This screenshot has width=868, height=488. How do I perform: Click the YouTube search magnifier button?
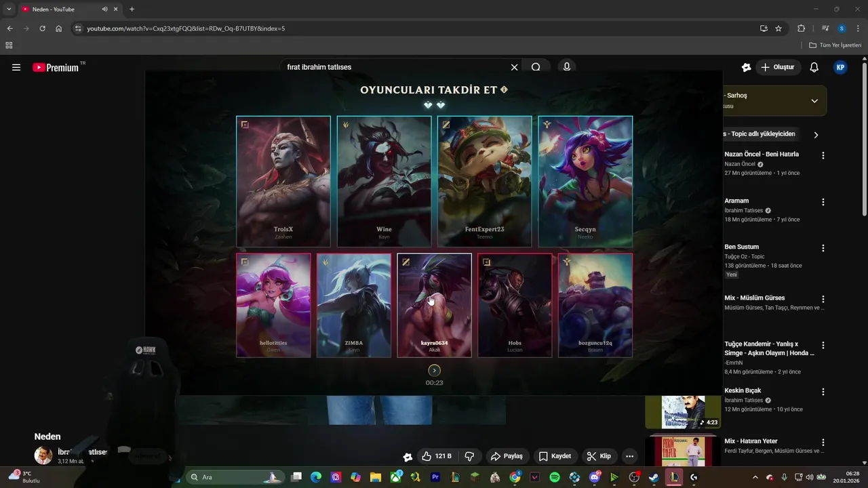[536, 67]
